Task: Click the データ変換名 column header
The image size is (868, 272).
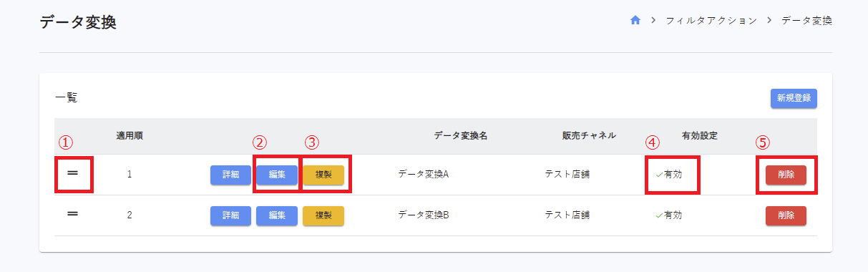Action: pyautogui.click(x=460, y=136)
